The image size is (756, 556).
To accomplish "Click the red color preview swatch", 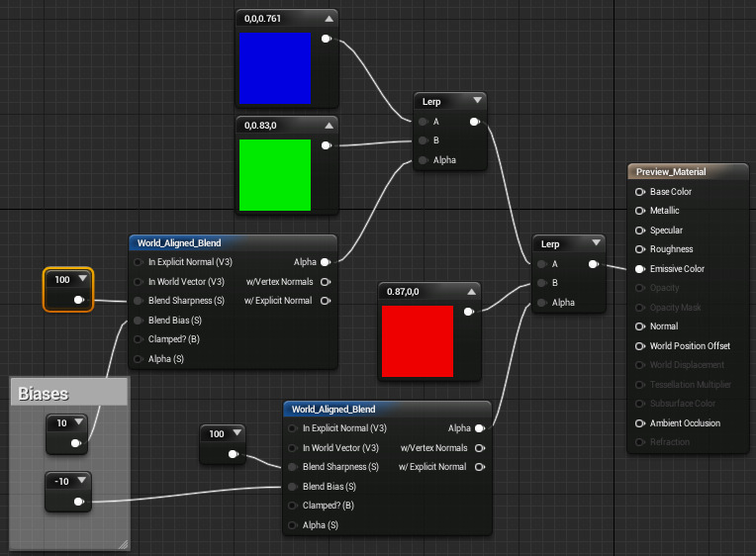I will (417, 341).
